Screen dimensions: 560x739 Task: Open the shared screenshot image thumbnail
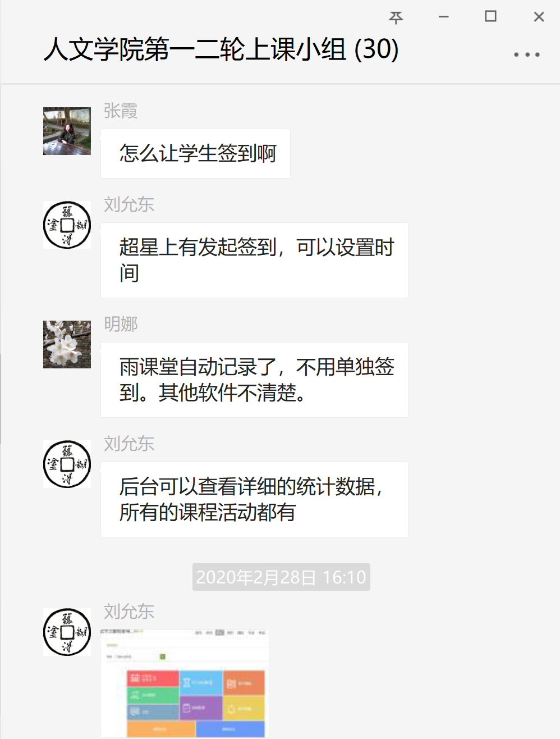pyautogui.click(x=185, y=683)
